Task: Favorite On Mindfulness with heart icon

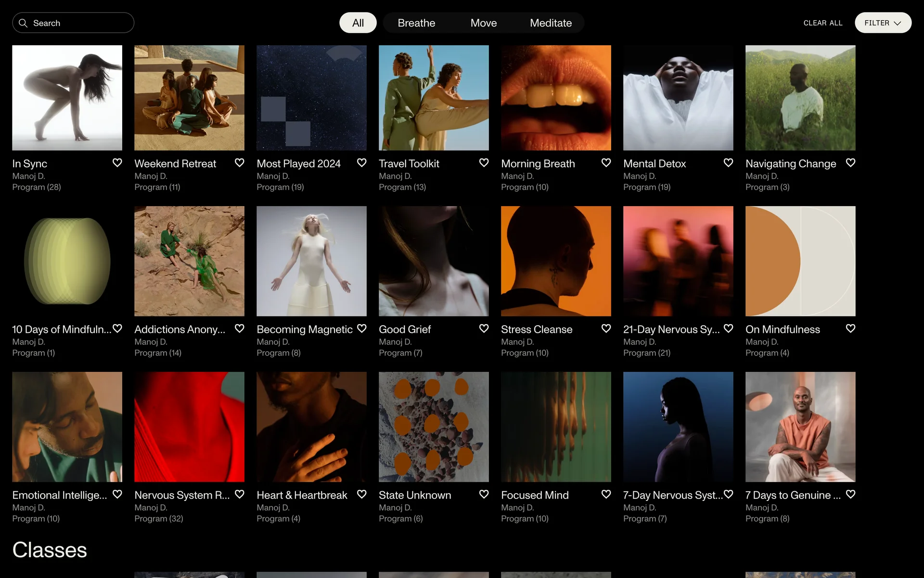Action: click(850, 328)
